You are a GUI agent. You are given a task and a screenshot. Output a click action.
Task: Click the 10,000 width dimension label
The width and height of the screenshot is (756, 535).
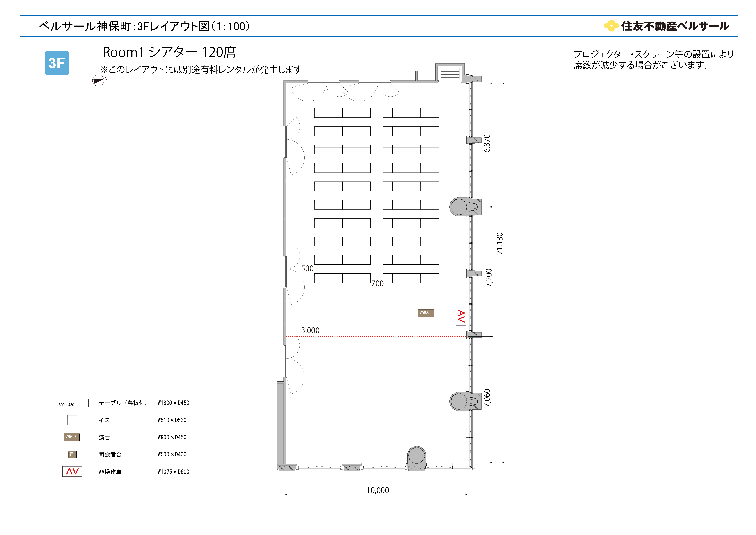pyautogui.click(x=378, y=490)
